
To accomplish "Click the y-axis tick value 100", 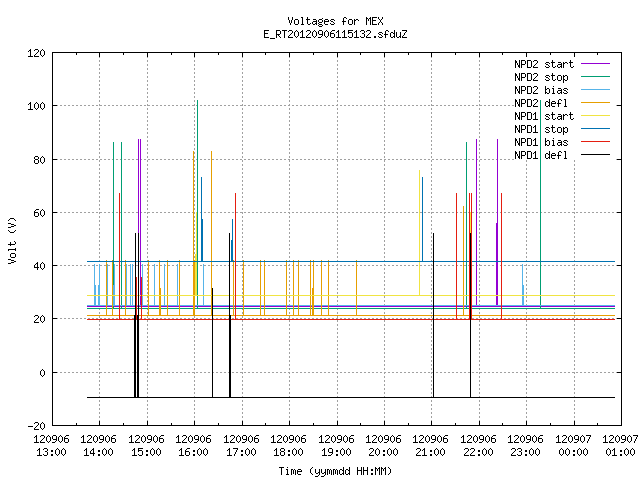I will tap(36, 107).
